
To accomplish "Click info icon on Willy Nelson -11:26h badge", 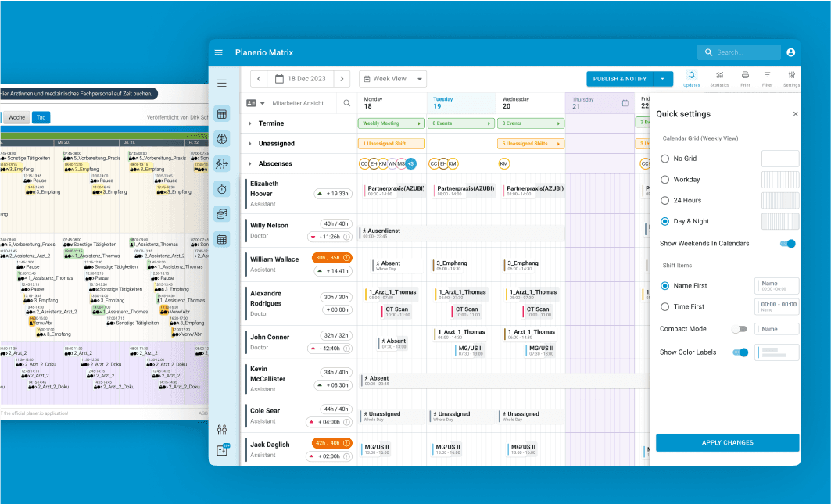I will [346, 237].
